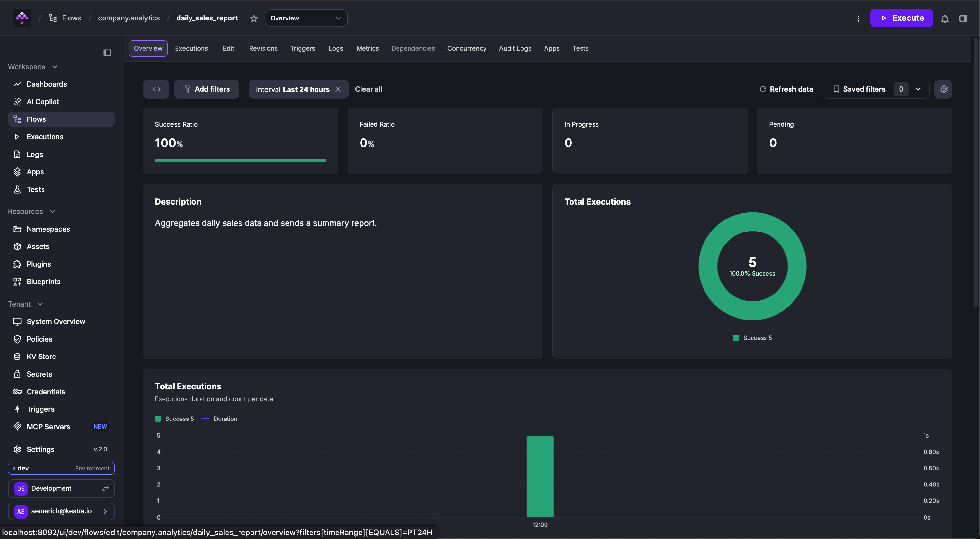Click Add filters
Viewport: 980px width, 539px height.
(x=207, y=89)
